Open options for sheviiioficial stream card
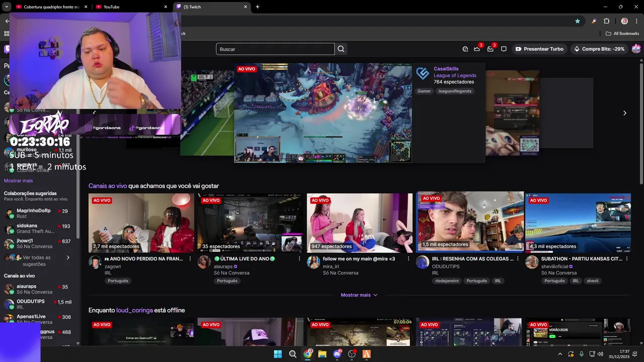Screen dimensions: 644x362 [627, 258]
